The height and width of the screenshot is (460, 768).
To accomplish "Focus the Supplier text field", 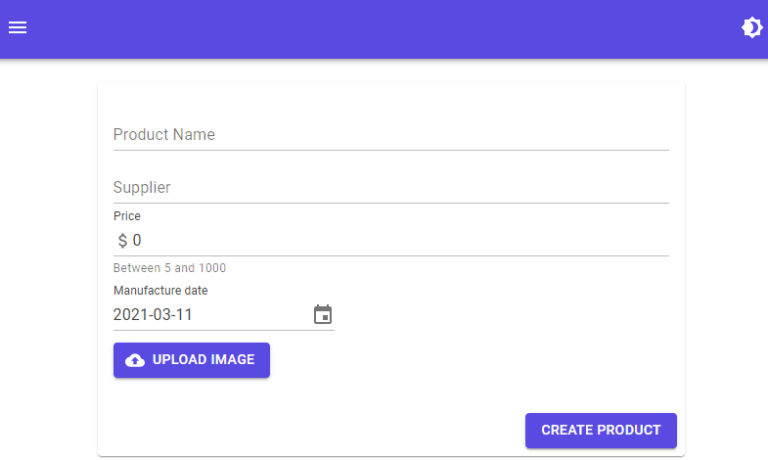I will (390, 187).
